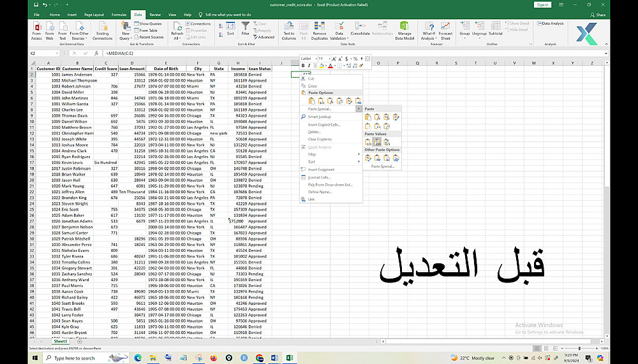This screenshot has height=364, width=638.
Task: Click the Sort A to Z icon
Action: click(x=221, y=25)
